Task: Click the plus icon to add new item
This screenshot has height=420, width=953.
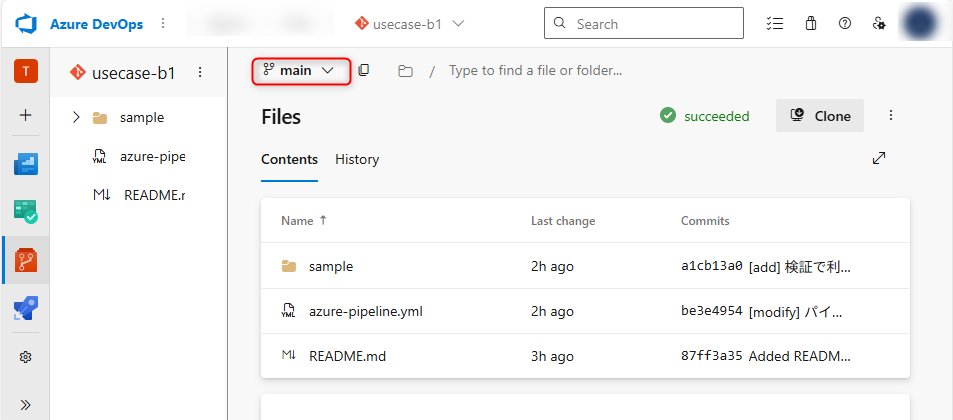Action: 26,115
